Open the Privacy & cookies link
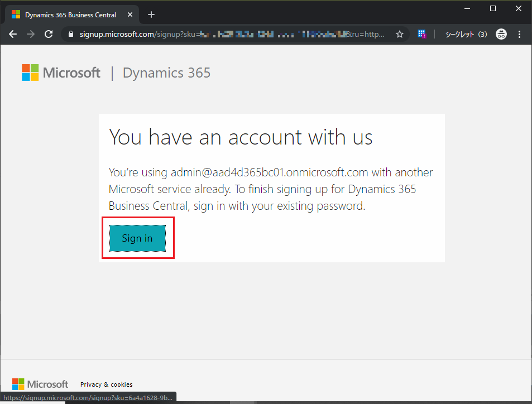532x404 pixels. tap(106, 384)
